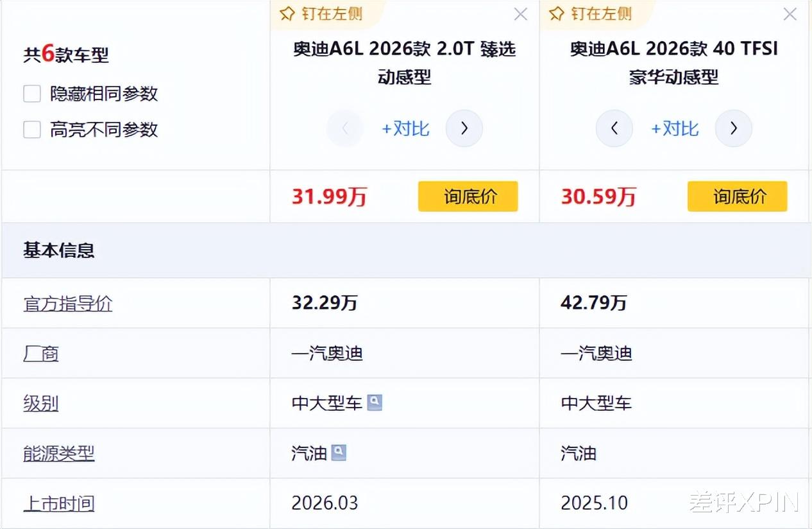Open 能源类型 parameter link
Screen dimensions: 812x529
(x=59, y=453)
